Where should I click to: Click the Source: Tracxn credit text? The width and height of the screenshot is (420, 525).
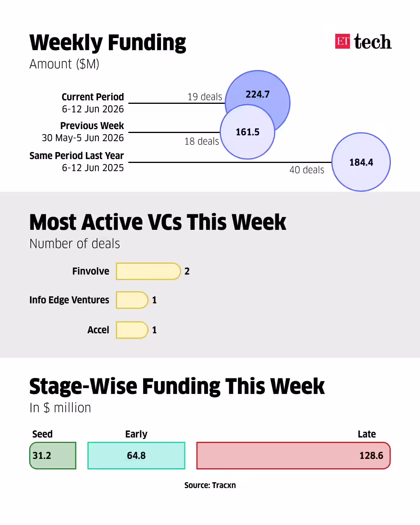pyautogui.click(x=210, y=485)
